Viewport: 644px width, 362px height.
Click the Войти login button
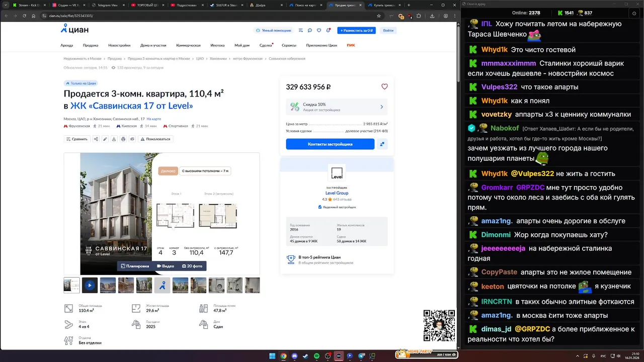(x=388, y=30)
